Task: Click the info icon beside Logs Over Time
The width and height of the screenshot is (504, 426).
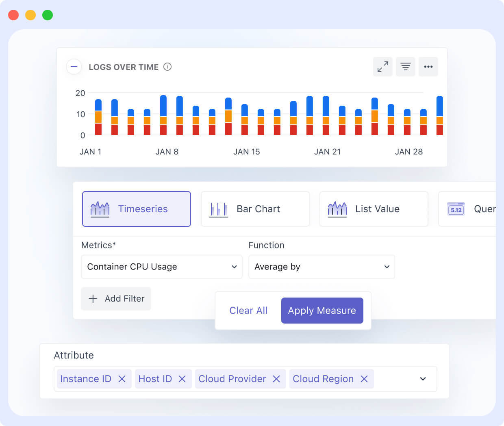Action: tap(167, 67)
